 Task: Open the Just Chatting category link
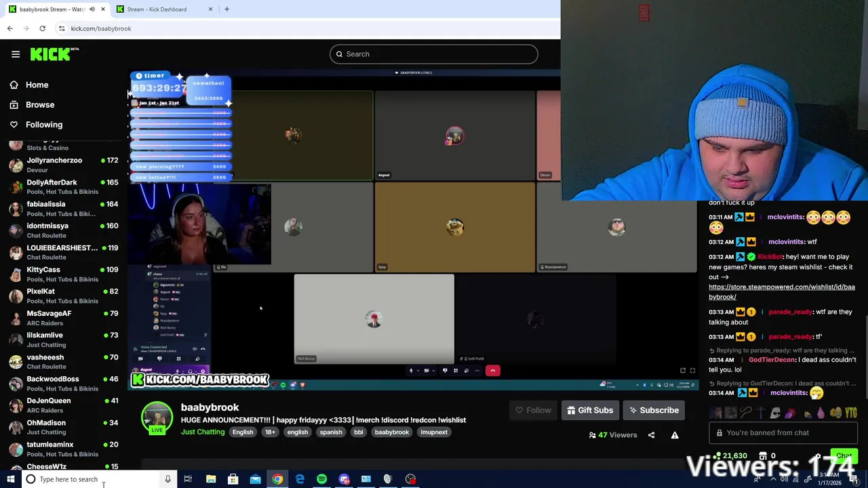click(203, 432)
